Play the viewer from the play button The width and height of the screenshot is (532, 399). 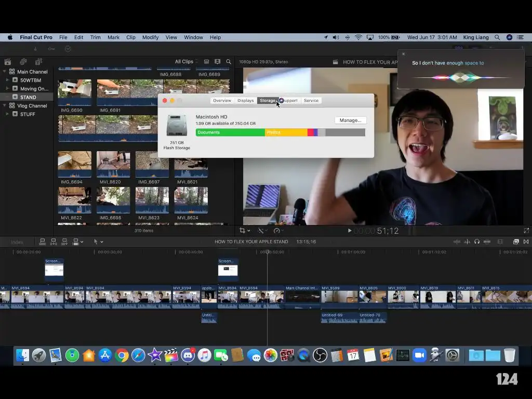[x=350, y=231]
